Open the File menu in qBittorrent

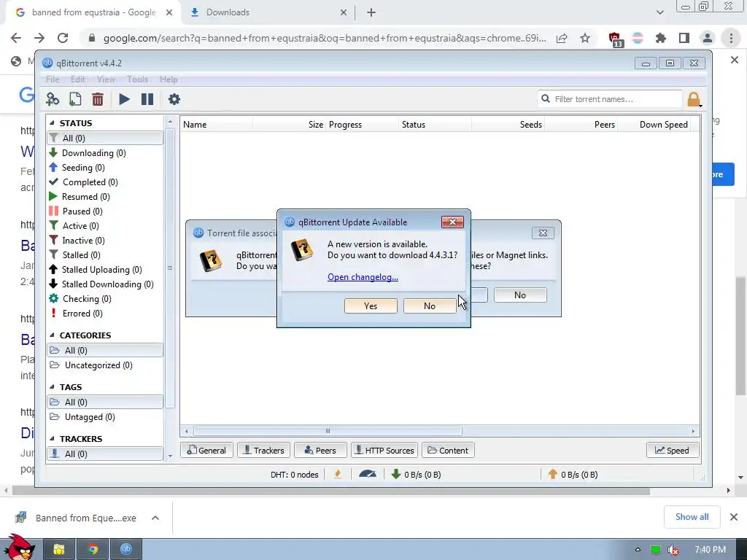[x=53, y=79]
